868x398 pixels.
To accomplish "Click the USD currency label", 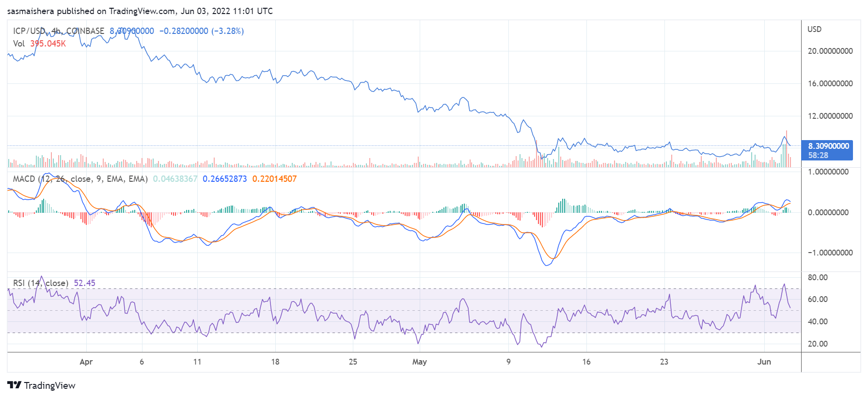I will tap(815, 29).
